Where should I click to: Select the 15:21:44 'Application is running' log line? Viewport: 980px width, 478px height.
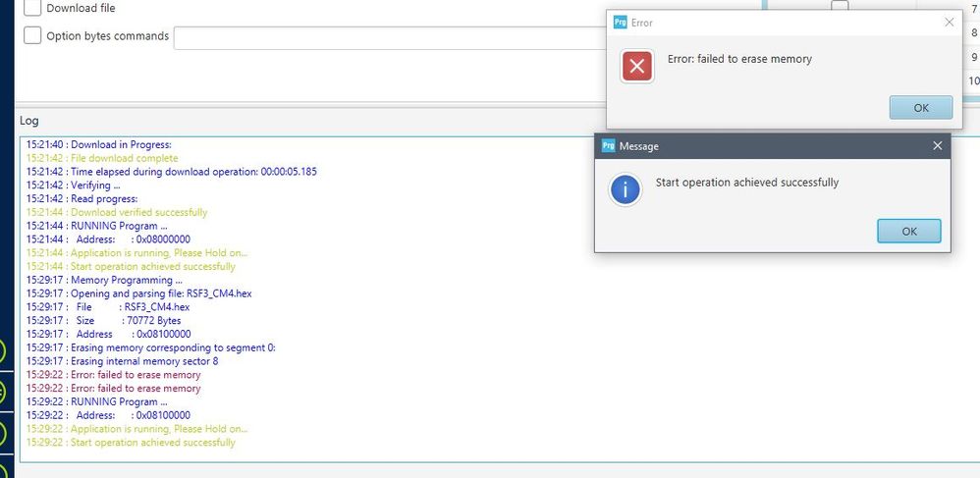click(136, 253)
